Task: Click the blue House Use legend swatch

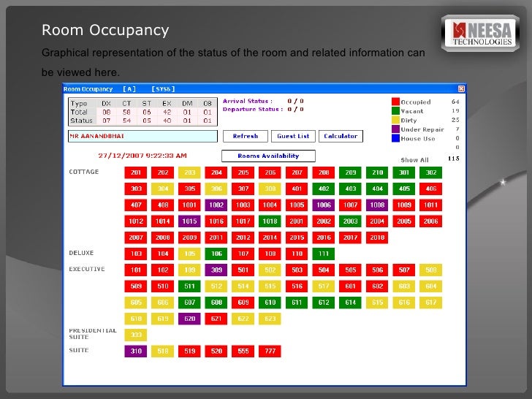Action: 395,137
